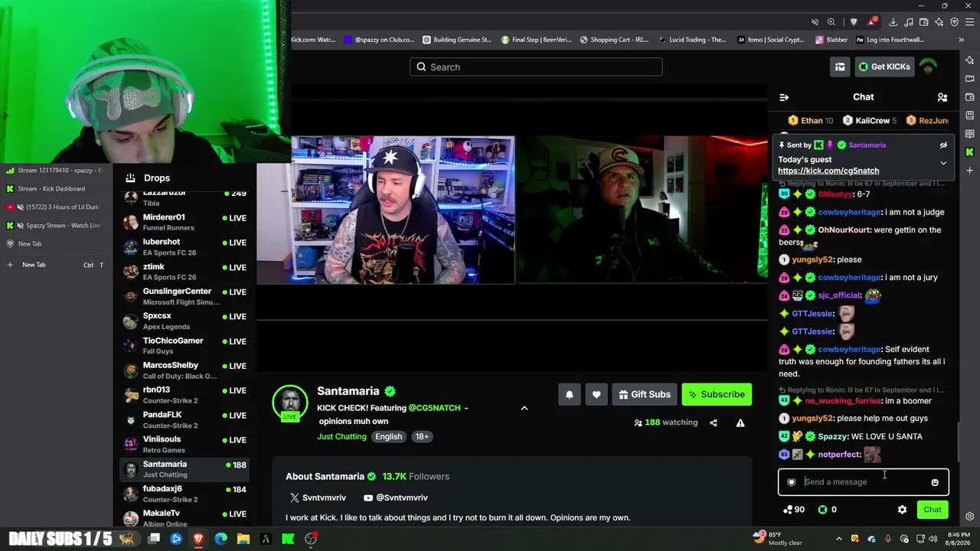980x551 pixels.
Task: View channel points balance of 90
Action: [794, 510]
